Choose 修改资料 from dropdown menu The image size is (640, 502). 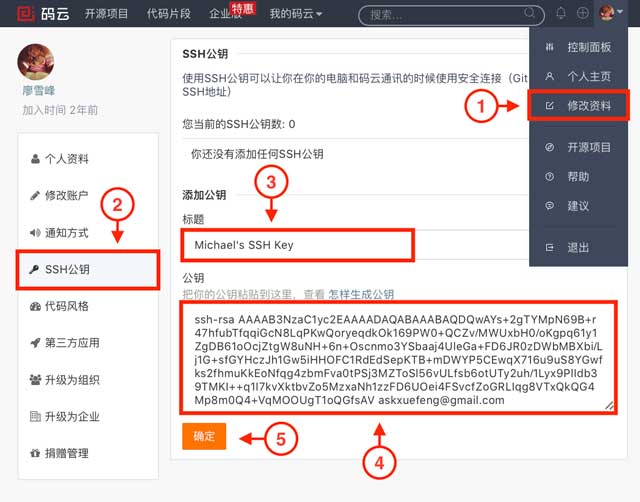coord(588,104)
